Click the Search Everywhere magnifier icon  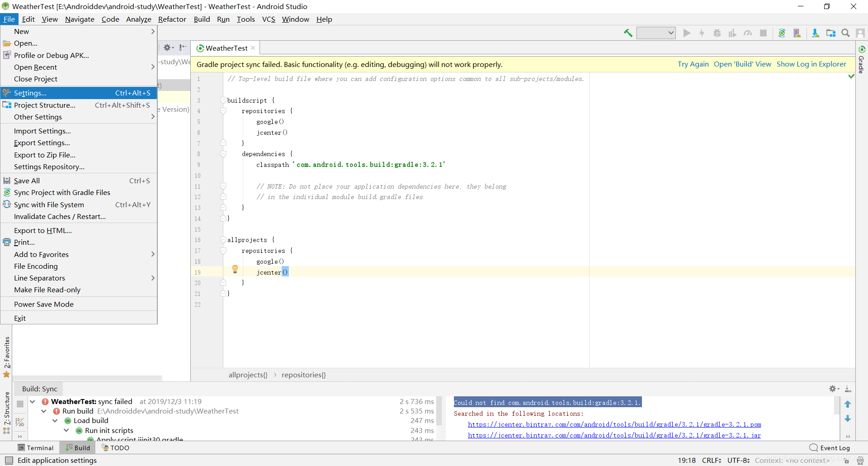[845, 33]
